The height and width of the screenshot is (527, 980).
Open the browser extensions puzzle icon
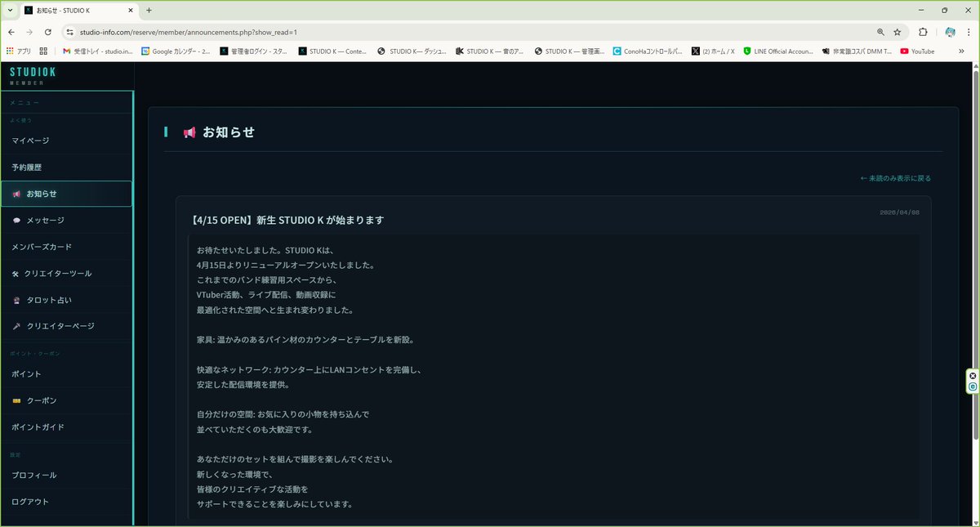(x=923, y=32)
